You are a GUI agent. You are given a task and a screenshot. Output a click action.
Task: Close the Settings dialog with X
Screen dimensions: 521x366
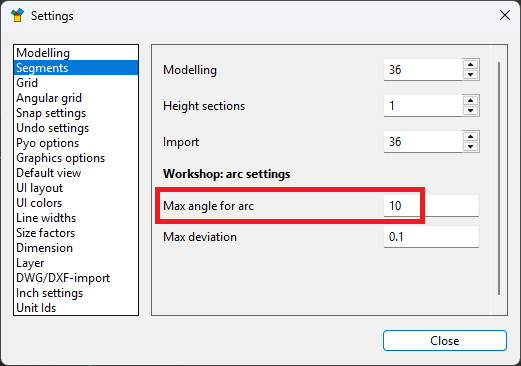tap(505, 15)
